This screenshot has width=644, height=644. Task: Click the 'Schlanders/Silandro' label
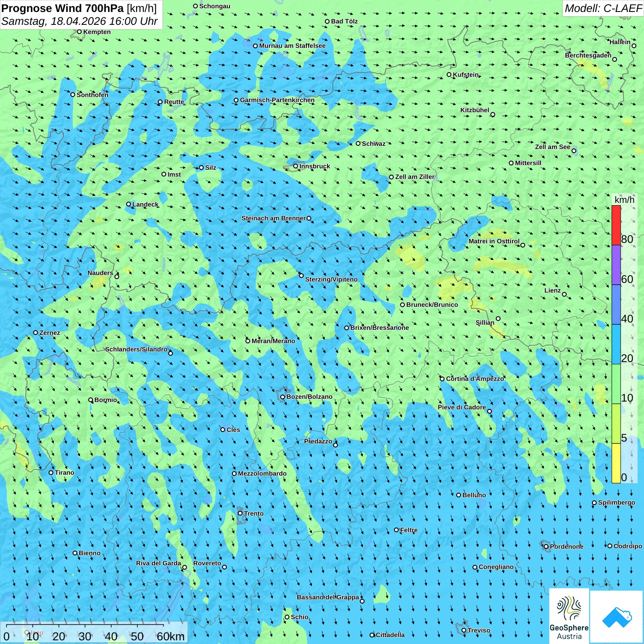coord(137,349)
